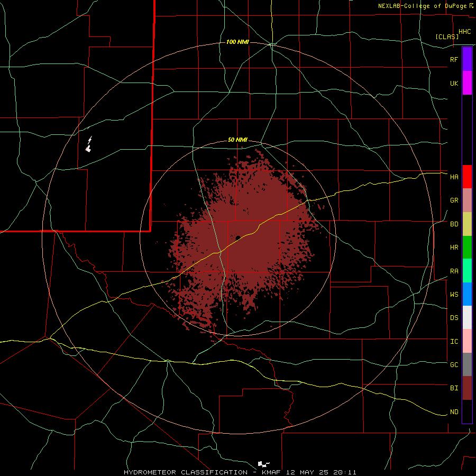Click the GC gray legend swatch
Viewport: 476px width, 476px height.
coord(467,364)
